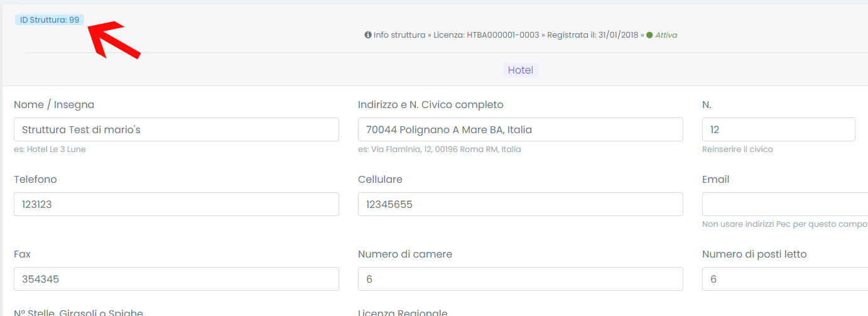868x316 pixels.
Task: Edit the N. civico field containing 12
Action: coord(779,129)
